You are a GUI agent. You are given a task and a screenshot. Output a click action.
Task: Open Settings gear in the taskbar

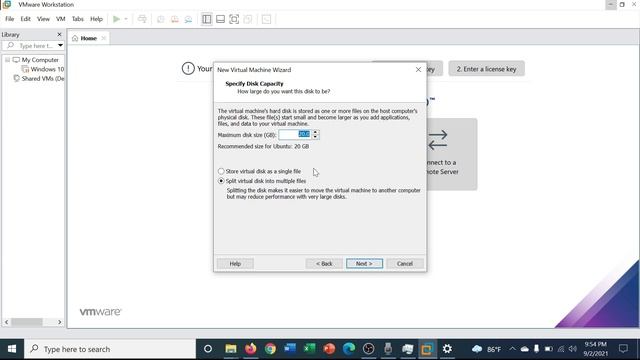[x=447, y=349]
